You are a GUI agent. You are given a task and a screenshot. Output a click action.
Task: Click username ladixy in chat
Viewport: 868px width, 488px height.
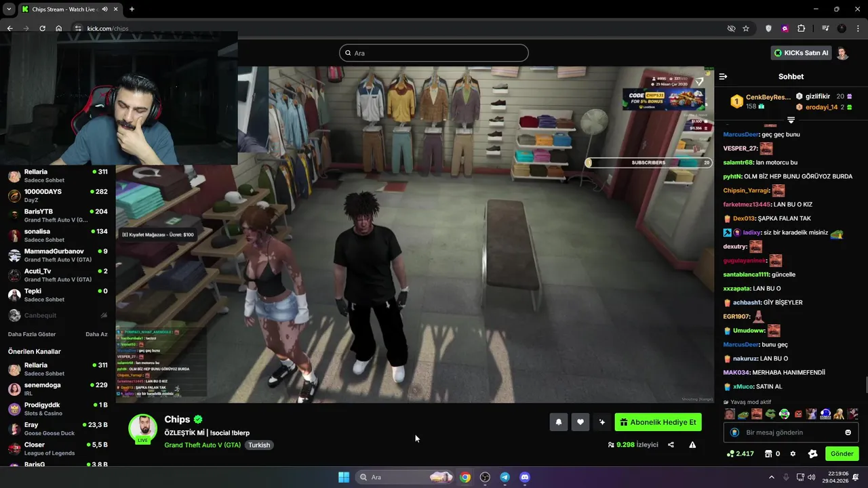[751, 232]
